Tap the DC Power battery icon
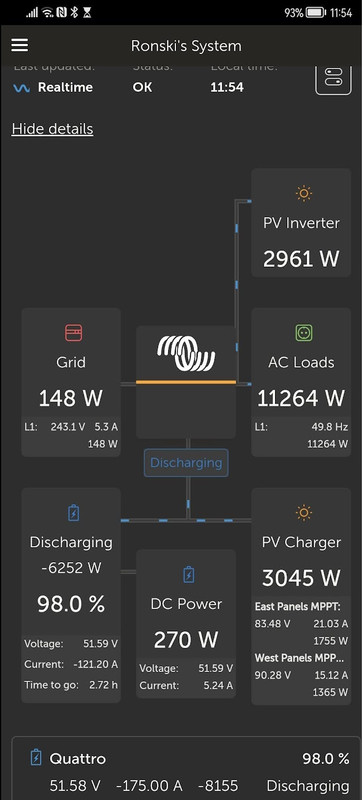 click(188, 574)
